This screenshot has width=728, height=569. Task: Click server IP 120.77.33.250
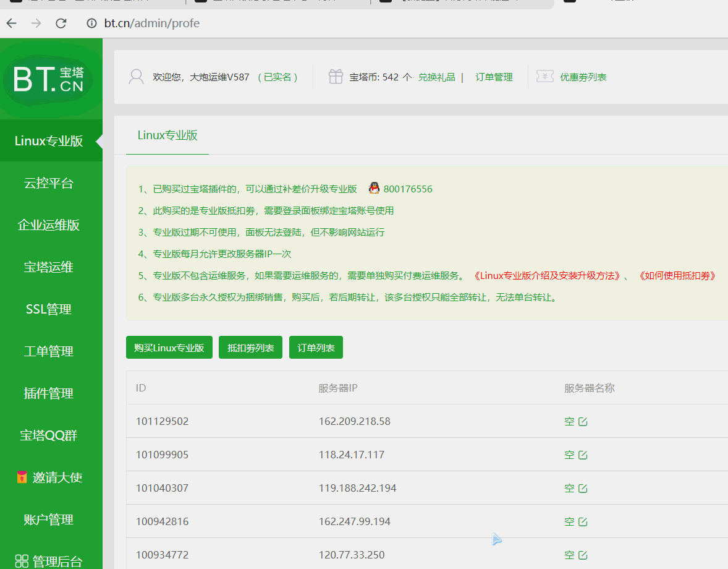coord(352,555)
